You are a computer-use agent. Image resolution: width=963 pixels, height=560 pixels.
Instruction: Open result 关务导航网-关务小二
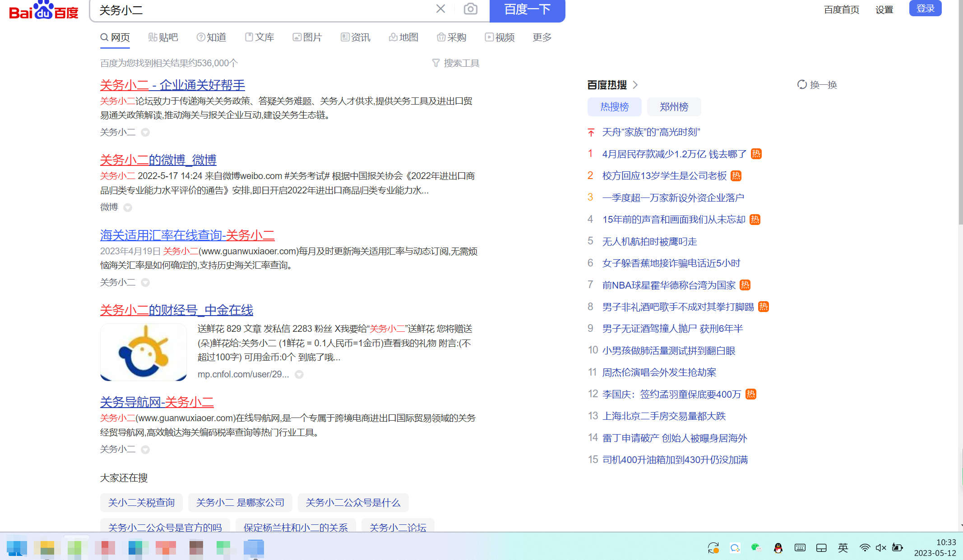157,402
